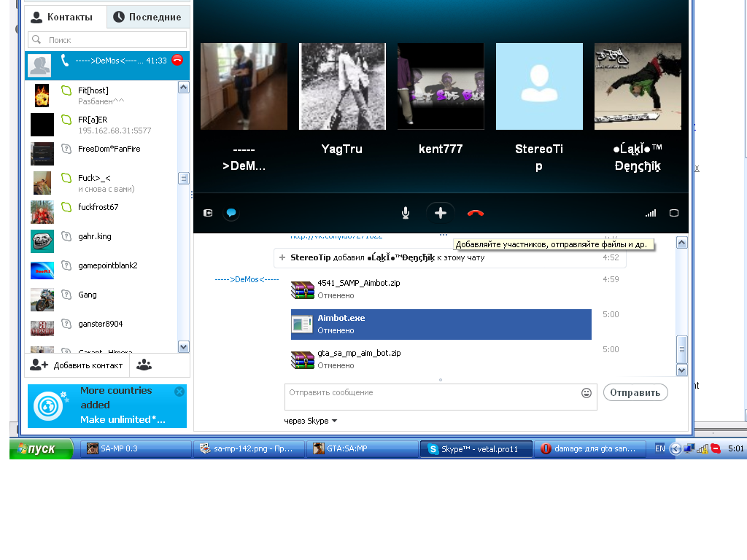Expand hidden tray icons arrow
The height and width of the screenshot is (560, 747).
[675, 448]
